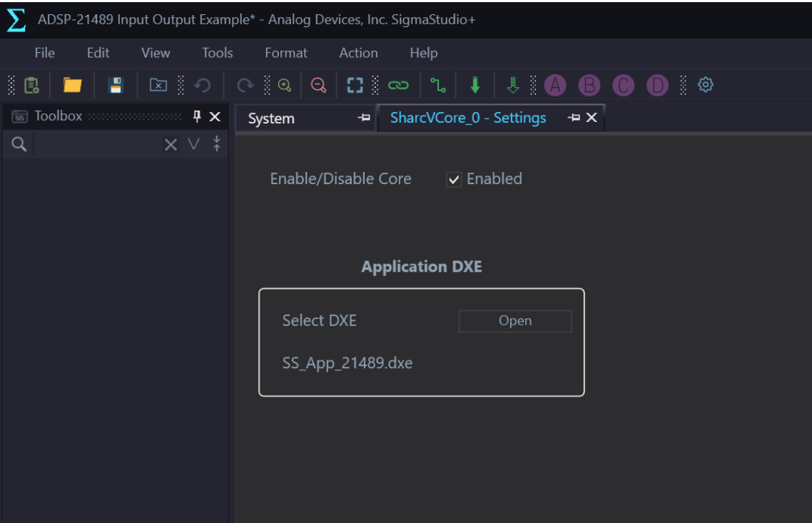This screenshot has height=523, width=812.
Task: Click SS_App_21489.dxe file name
Action: [347, 363]
